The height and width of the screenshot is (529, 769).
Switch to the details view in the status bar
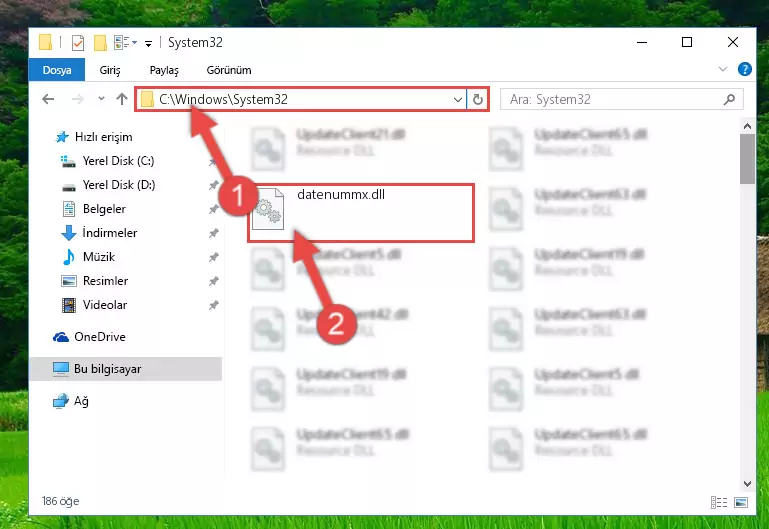(x=719, y=502)
